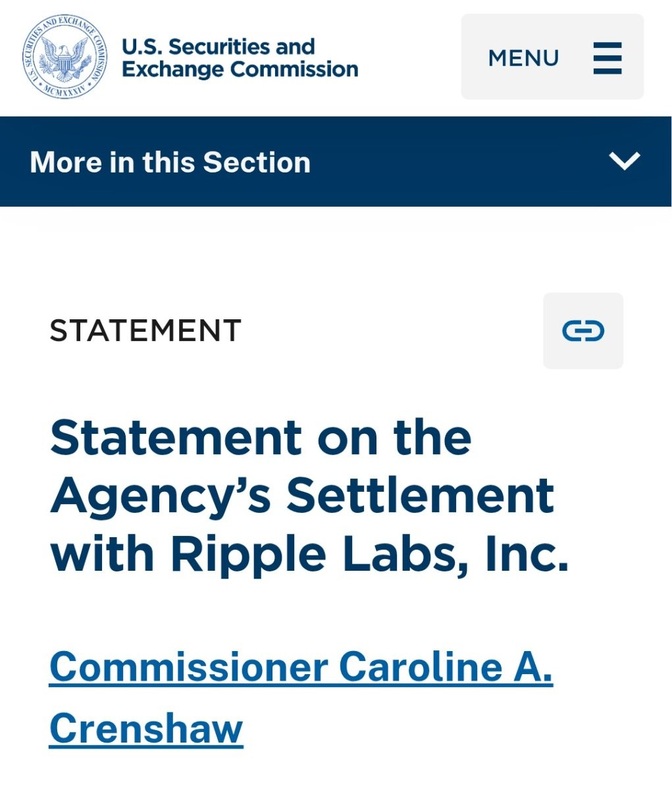Click the word 'Ripple' in the headline

(248, 554)
